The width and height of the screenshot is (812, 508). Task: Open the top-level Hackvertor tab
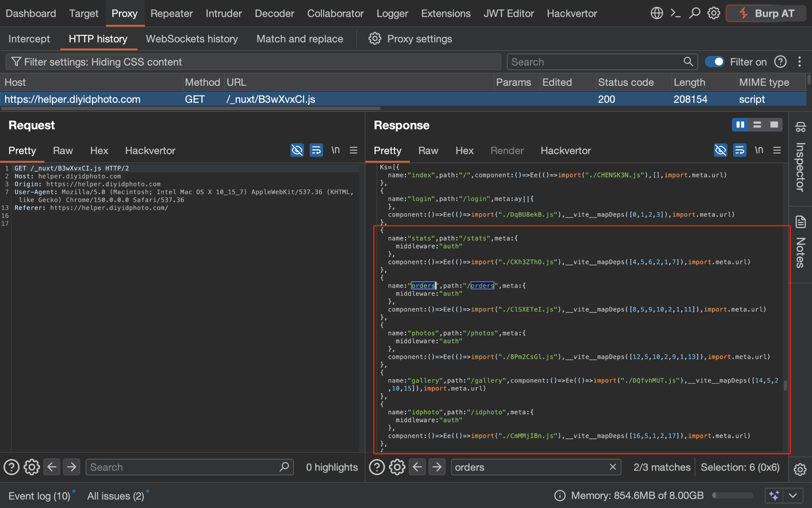click(572, 13)
